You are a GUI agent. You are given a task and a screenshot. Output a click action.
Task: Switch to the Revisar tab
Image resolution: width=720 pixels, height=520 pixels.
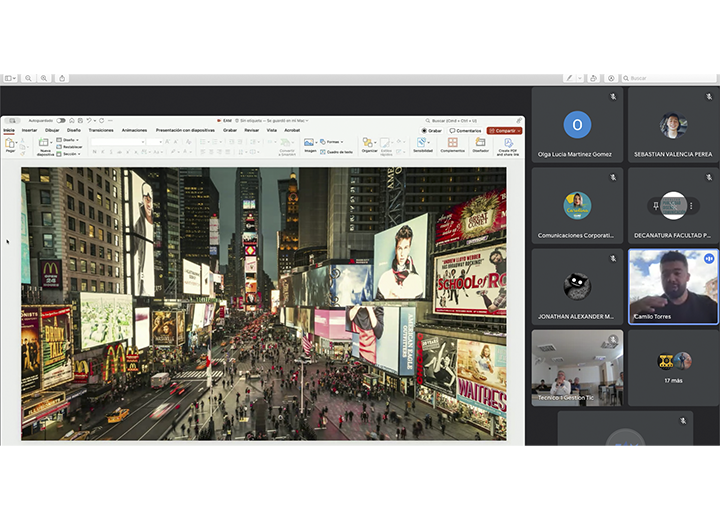pyautogui.click(x=251, y=130)
